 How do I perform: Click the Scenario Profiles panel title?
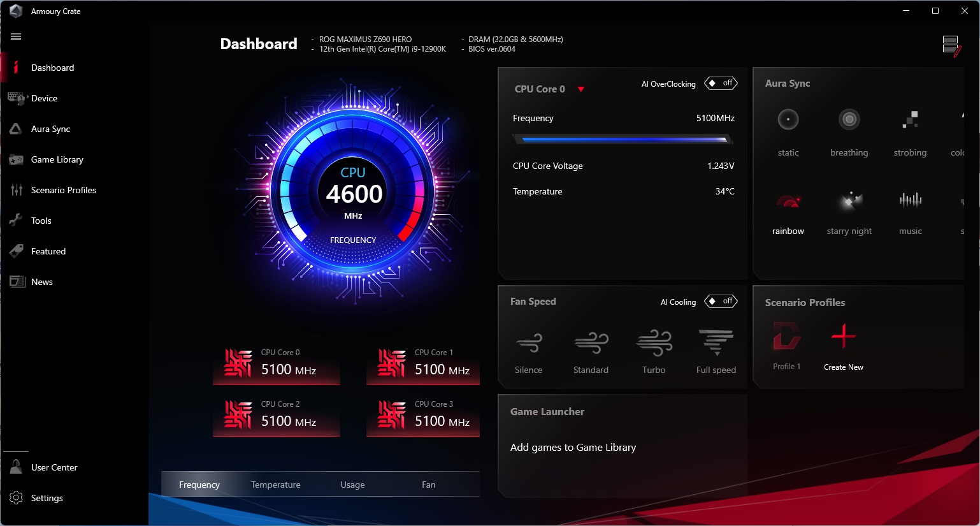click(805, 302)
